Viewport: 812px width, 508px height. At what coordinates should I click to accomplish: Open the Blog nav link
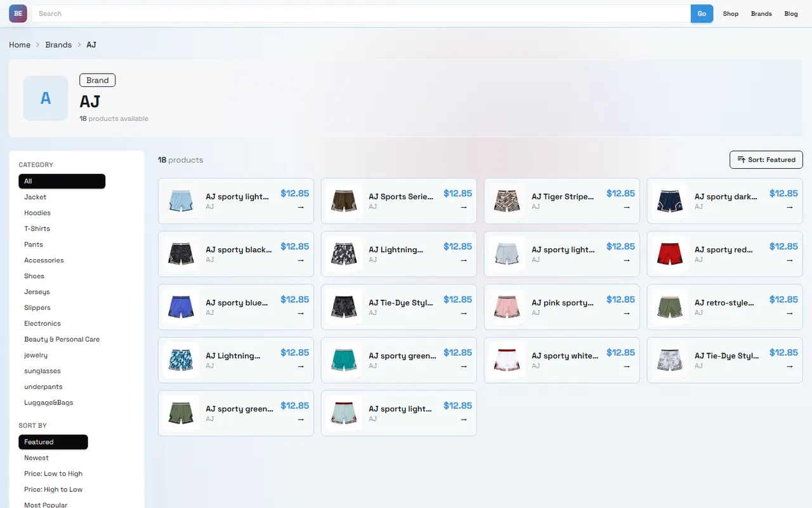tap(791, 13)
